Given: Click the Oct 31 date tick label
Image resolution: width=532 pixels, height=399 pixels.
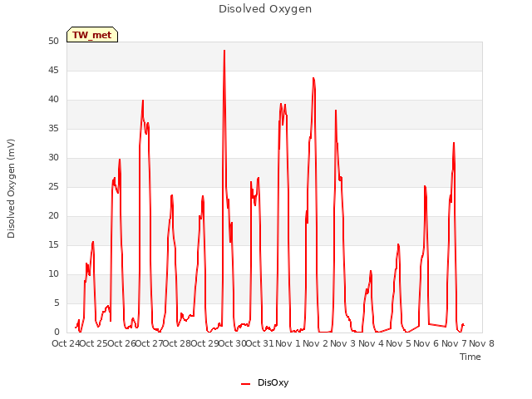Looking at the screenshot, I should click(260, 343).
